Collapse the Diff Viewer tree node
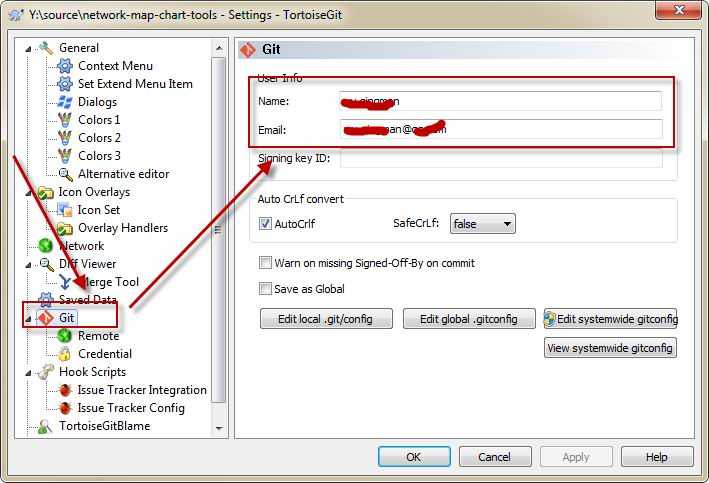The image size is (709, 483). tap(28, 265)
